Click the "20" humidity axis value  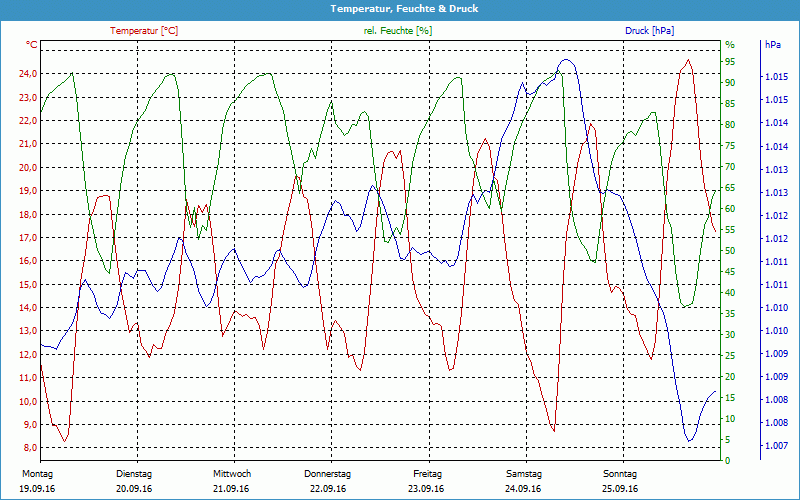click(x=730, y=377)
